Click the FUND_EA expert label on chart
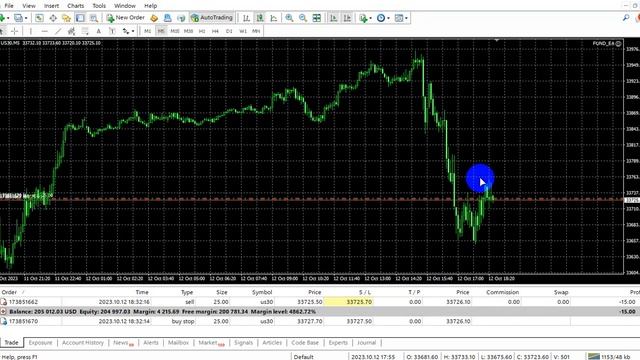The image size is (640, 360). [x=607, y=43]
